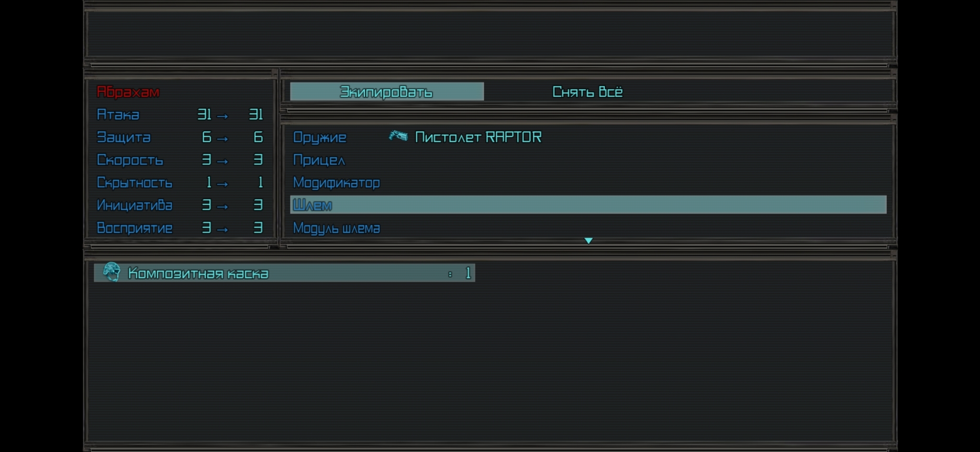Click the quantity number of Композитная каска
Image resolution: width=980 pixels, height=452 pixels.
point(468,273)
